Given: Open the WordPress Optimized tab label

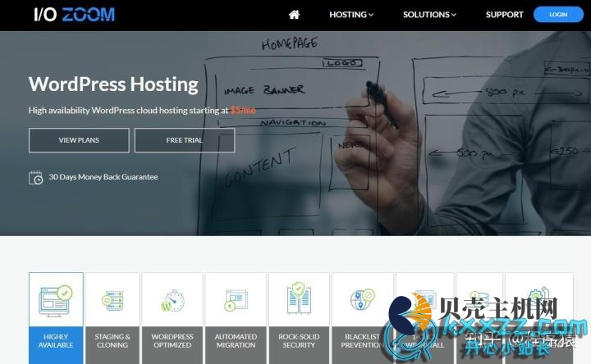Looking at the screenshot, I should [172, 341].
